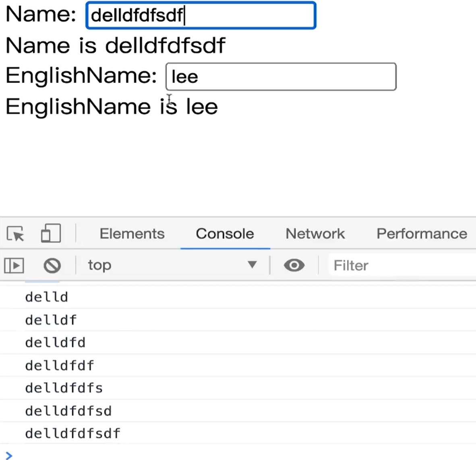
Task: Switch to the Network tab
Action: (x=315, y=234)
